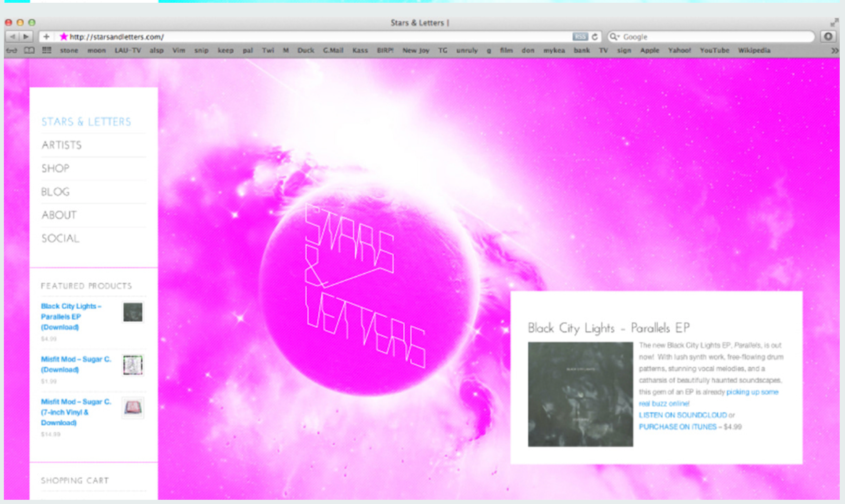845x504 pixels.
Task: Click LISTEN ON SOUNDCLOUD link
Action: click(x=683, y=415)
